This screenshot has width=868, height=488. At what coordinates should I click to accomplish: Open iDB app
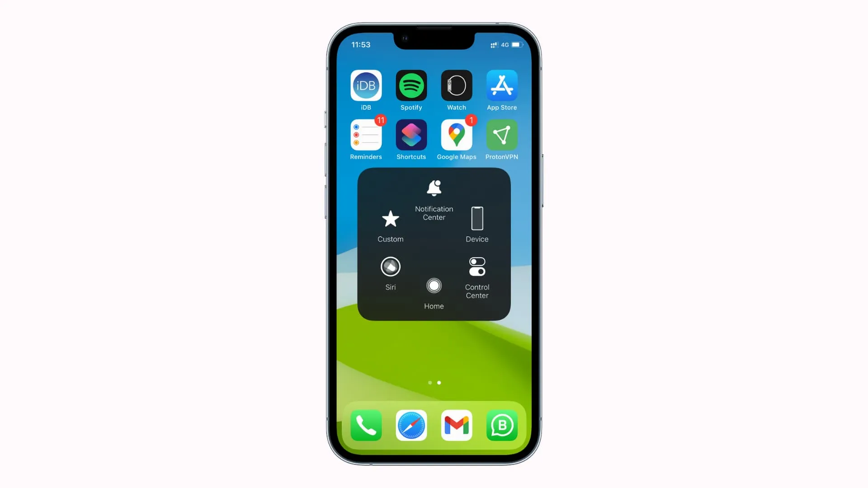tap(366, 85)
